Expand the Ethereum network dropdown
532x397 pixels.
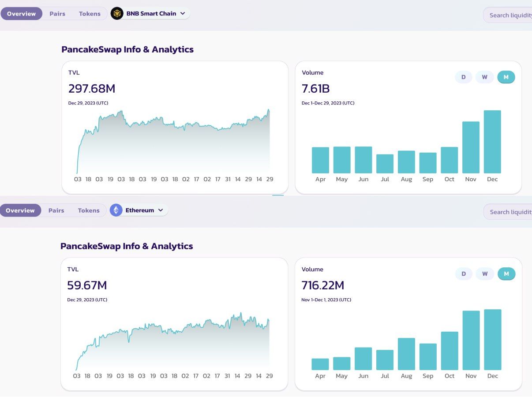click(x=161, y=210)
